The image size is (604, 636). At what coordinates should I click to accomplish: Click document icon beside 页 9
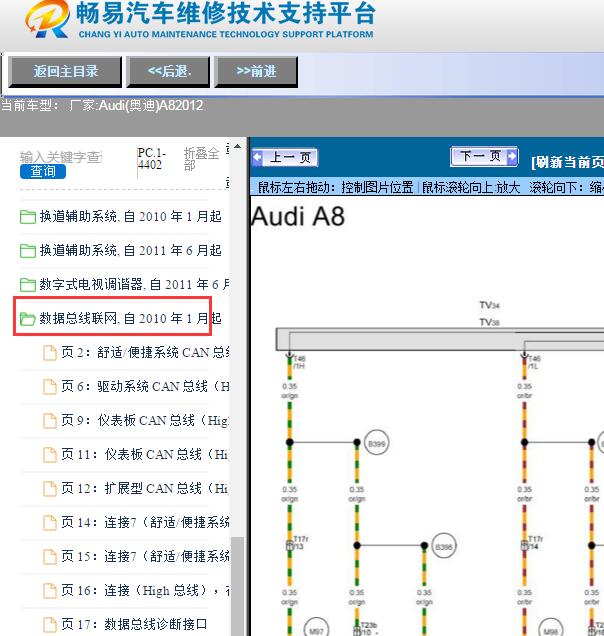click(x=50, y=421)
